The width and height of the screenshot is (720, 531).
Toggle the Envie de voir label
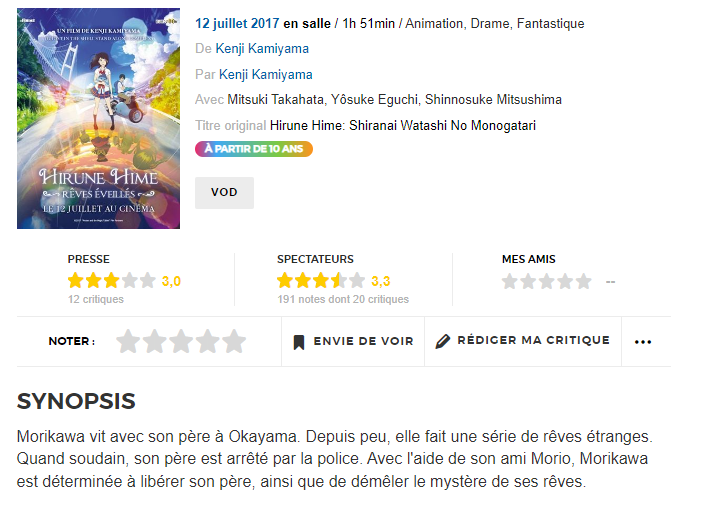tap(364, 341)
